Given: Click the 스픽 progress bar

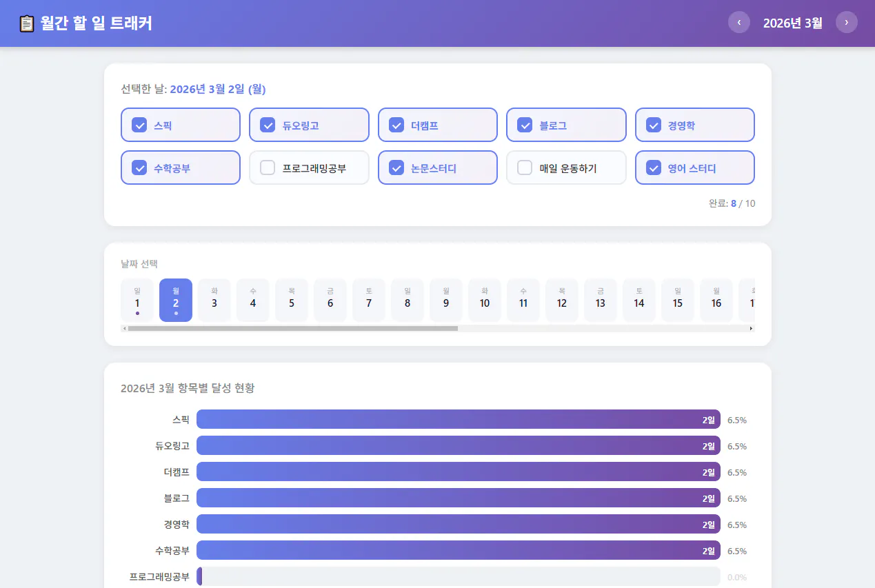Looking at the screenshot, I should 459,419.
